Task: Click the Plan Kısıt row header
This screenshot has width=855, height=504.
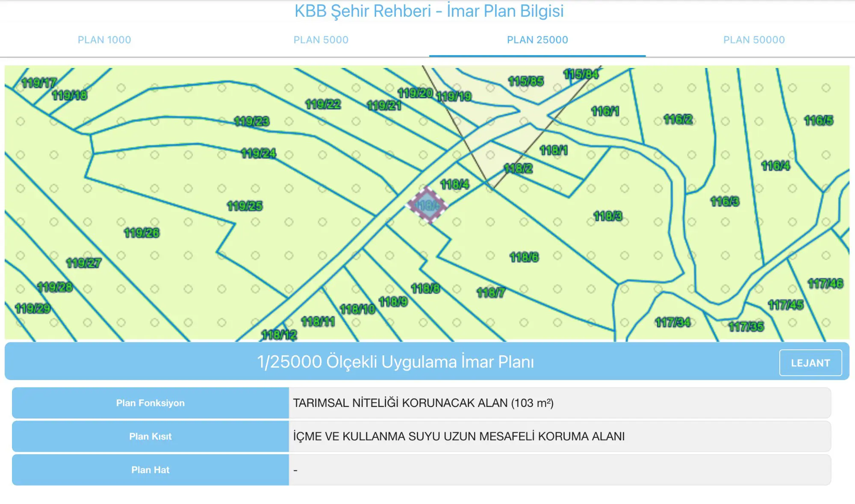Action: click(150, 436)
